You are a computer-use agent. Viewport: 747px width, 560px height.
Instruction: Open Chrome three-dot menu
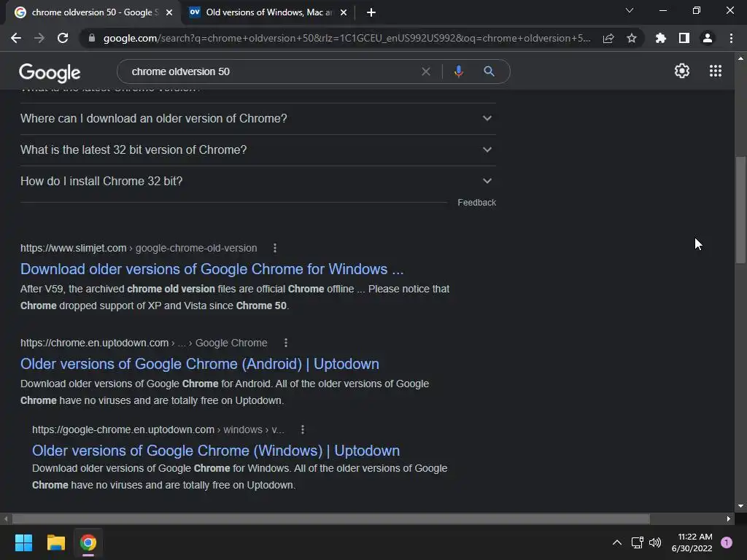[731, 38]
